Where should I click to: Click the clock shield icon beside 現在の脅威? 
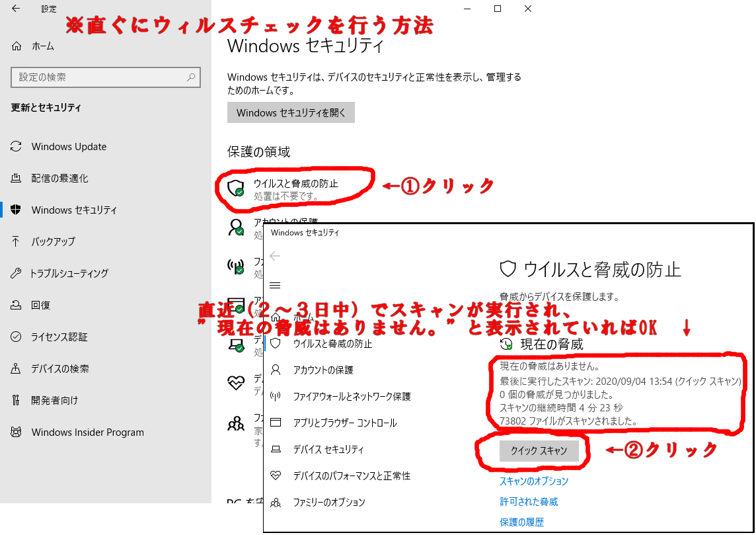[x=506, y=344]
